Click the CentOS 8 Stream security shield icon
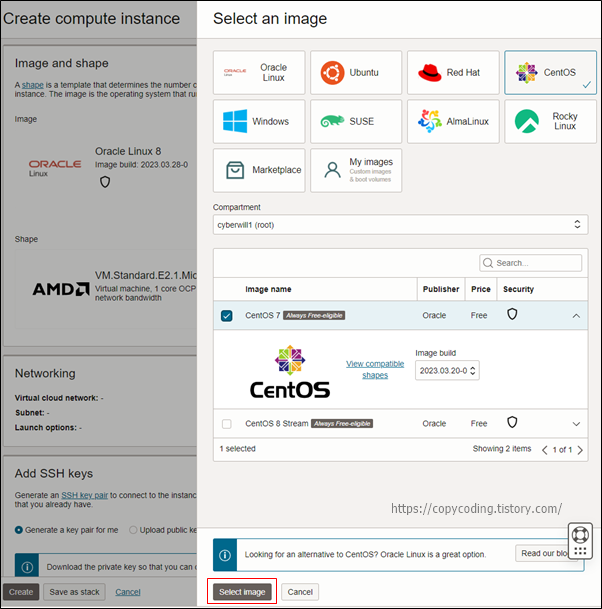 (512, 422)
